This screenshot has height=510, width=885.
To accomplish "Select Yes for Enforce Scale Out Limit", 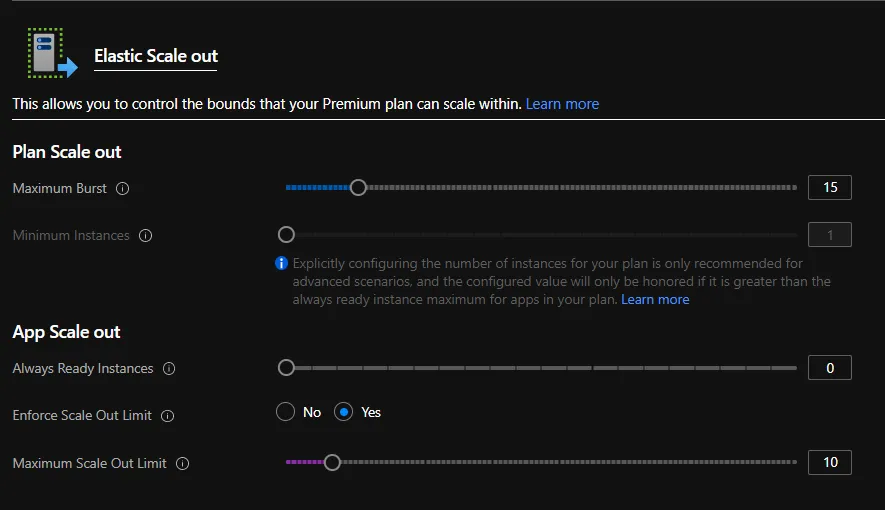I will (x=344, y=412).
